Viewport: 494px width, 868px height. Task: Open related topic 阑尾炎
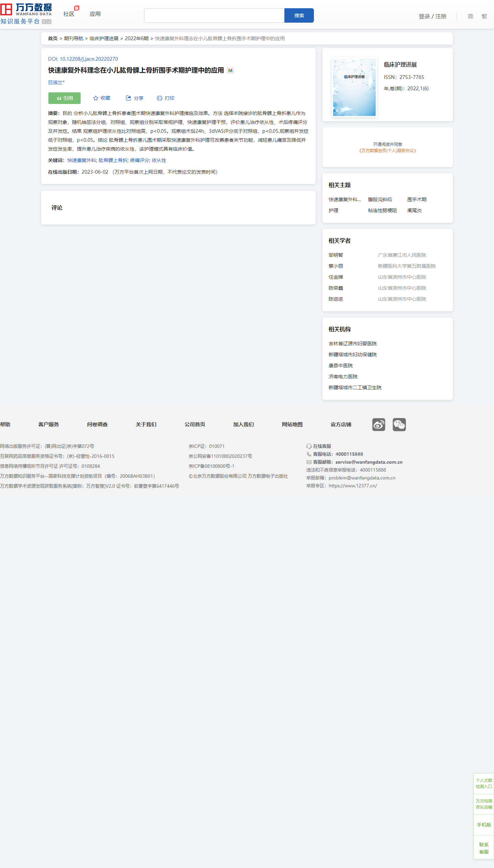pos(415,210)
